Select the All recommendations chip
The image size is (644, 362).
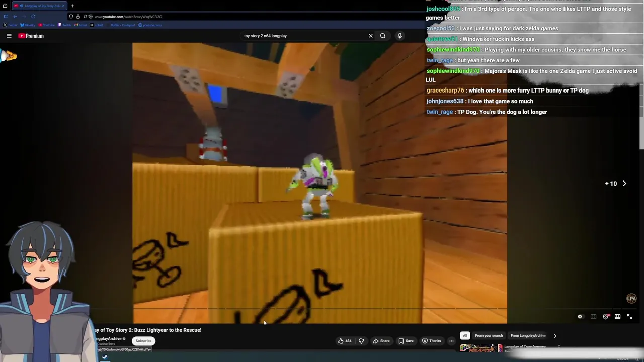pos(465,336)
